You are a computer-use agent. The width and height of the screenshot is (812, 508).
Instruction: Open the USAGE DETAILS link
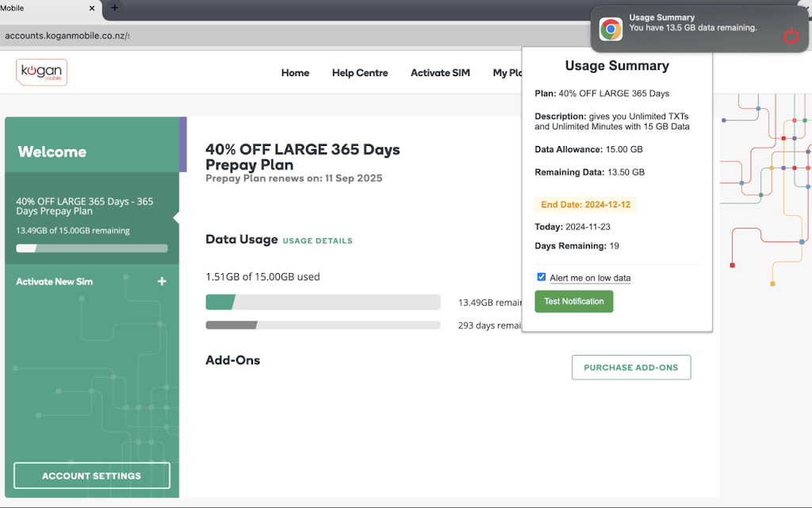pos(317,241)
